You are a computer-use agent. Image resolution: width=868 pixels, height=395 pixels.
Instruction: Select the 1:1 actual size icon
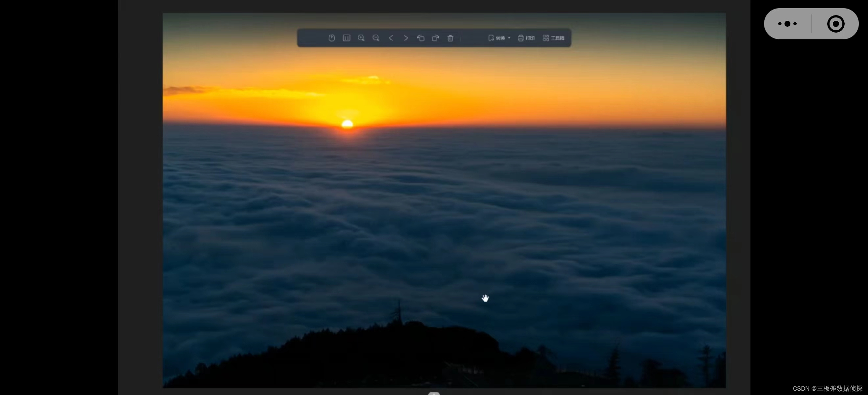347,38
